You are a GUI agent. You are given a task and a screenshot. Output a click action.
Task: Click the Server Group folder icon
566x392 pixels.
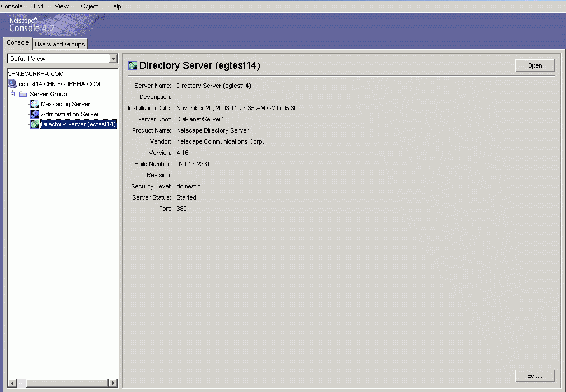coord(23,94)
